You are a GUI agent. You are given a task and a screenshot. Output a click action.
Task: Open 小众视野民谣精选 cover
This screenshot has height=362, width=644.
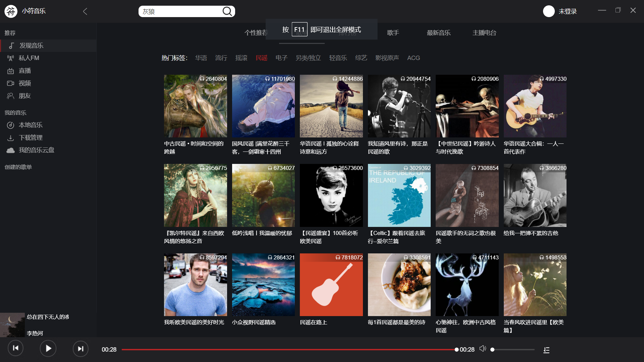[263, 285]
